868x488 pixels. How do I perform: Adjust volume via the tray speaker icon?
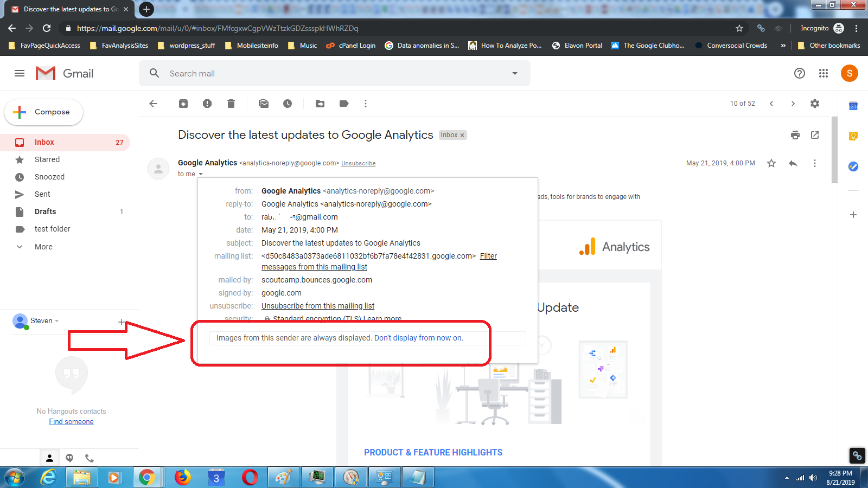coord(813,478)
